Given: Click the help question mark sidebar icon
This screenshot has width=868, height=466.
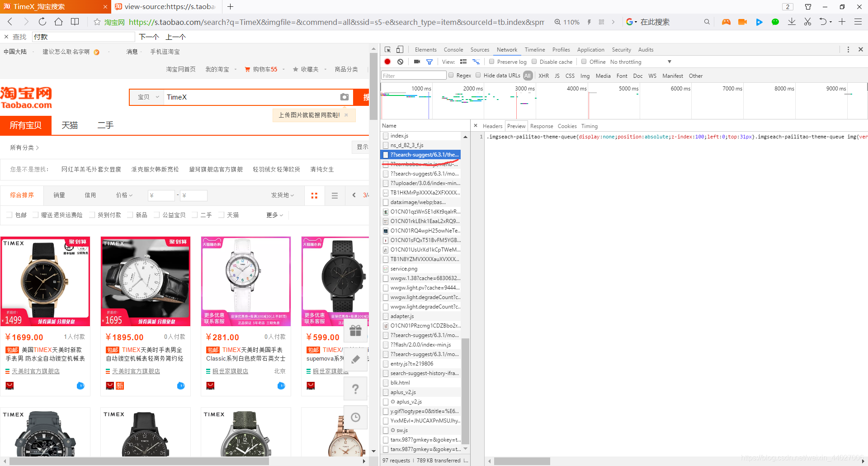Looking at the screenshot, I should click(x=356, y=389).
